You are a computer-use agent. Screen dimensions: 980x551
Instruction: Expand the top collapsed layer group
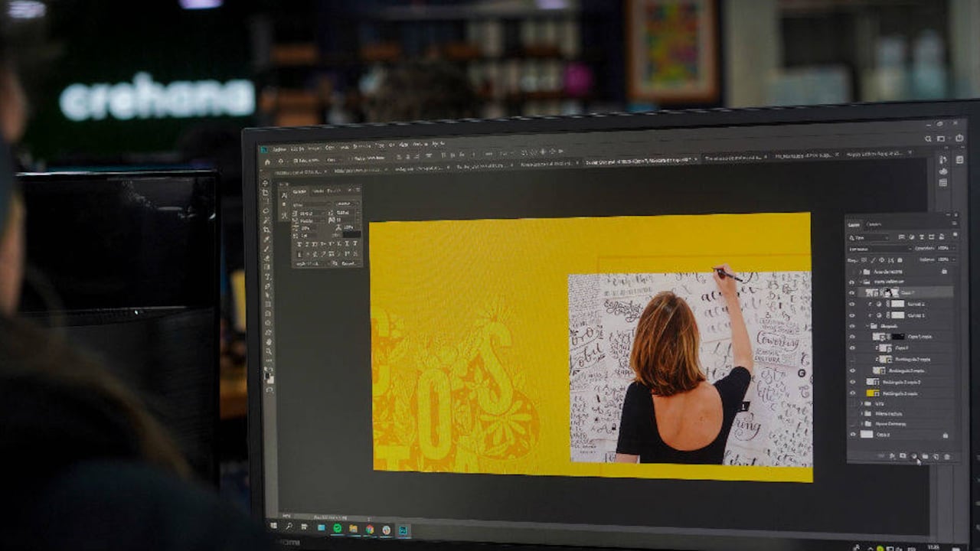[x=859, y=271]
